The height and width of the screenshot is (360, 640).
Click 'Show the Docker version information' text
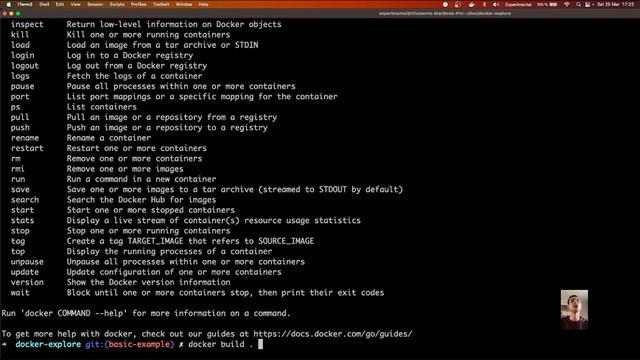149,282
